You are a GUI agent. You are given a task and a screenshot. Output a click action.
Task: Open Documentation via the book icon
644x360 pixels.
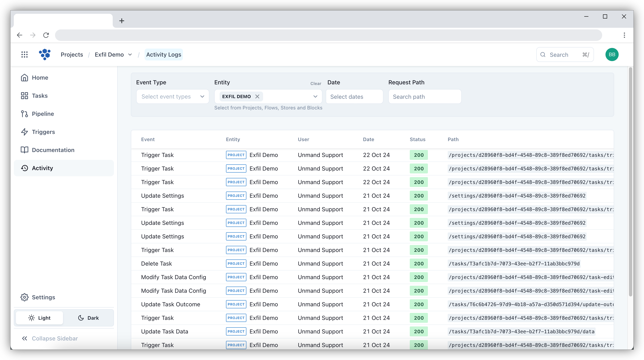pyautogui.click(x=25, y=150)
